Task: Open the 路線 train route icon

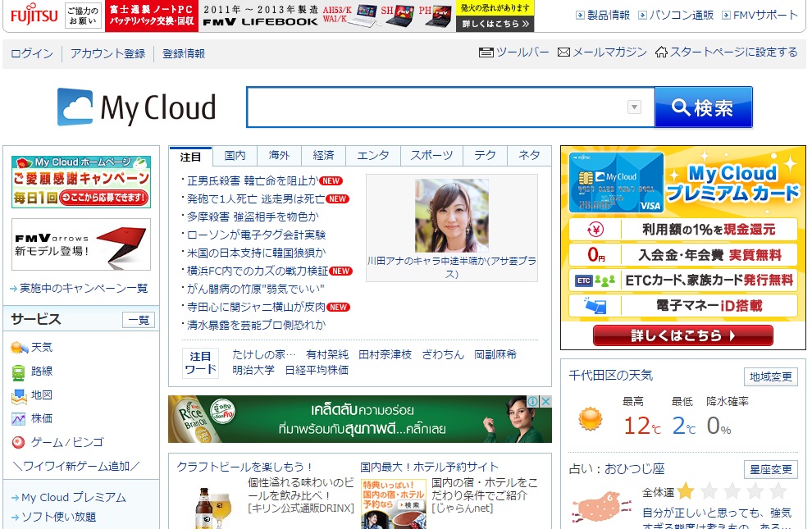Action: (x=18, y=372)
